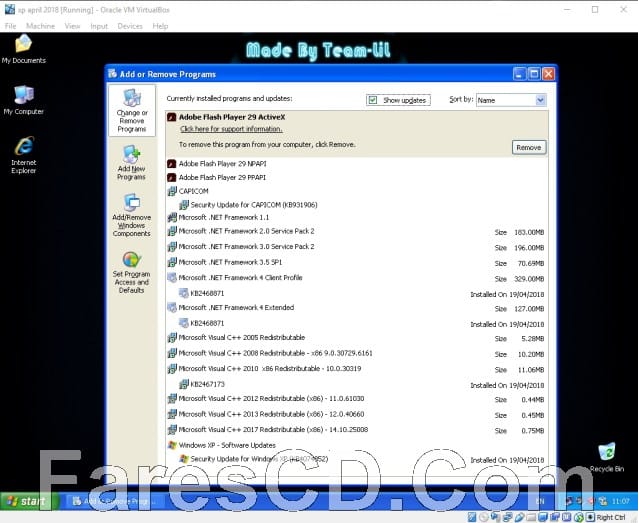638x523 pixels.
Task: Open Change or Remove Programs panel
Action: tap(131, 110)
